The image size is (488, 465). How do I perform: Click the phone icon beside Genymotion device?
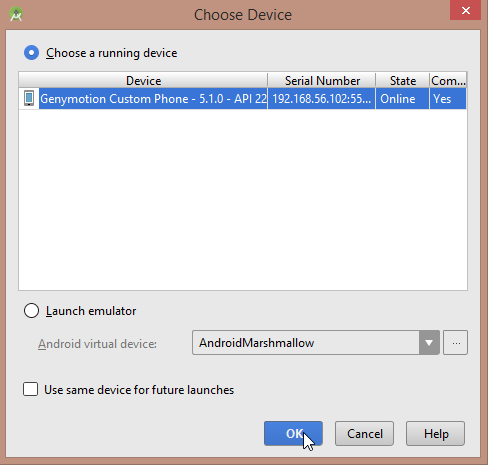point(29,98)
